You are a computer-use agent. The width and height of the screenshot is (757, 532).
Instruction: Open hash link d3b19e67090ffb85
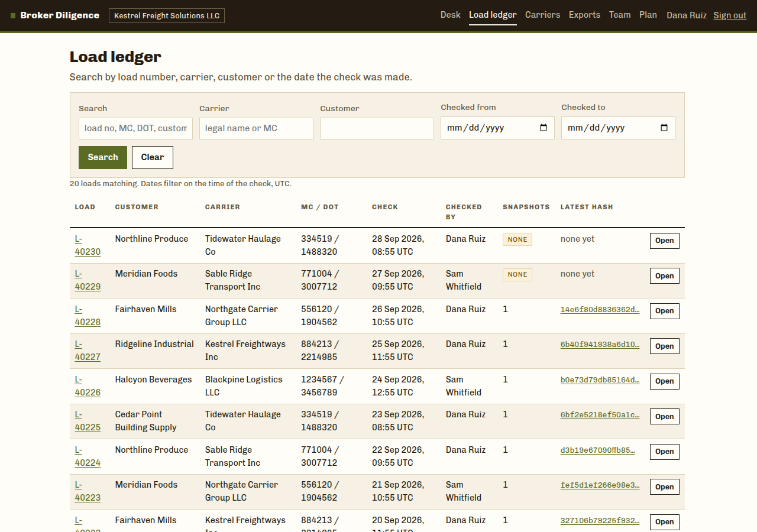click(598, 450)
